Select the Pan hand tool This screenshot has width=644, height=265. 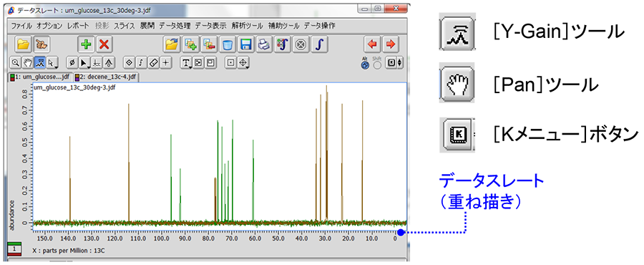[x=28, y=63]
